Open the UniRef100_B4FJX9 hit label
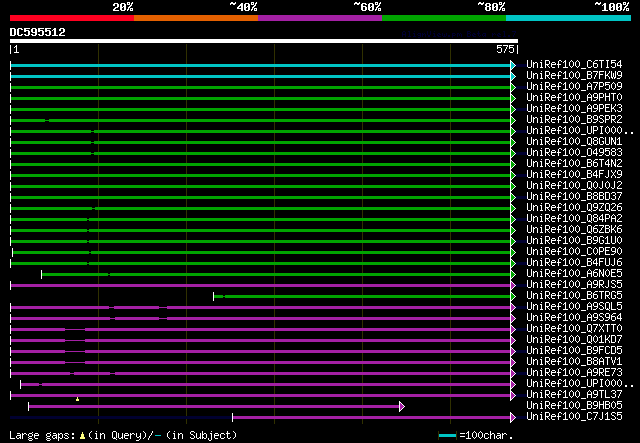 pos(574,175)
